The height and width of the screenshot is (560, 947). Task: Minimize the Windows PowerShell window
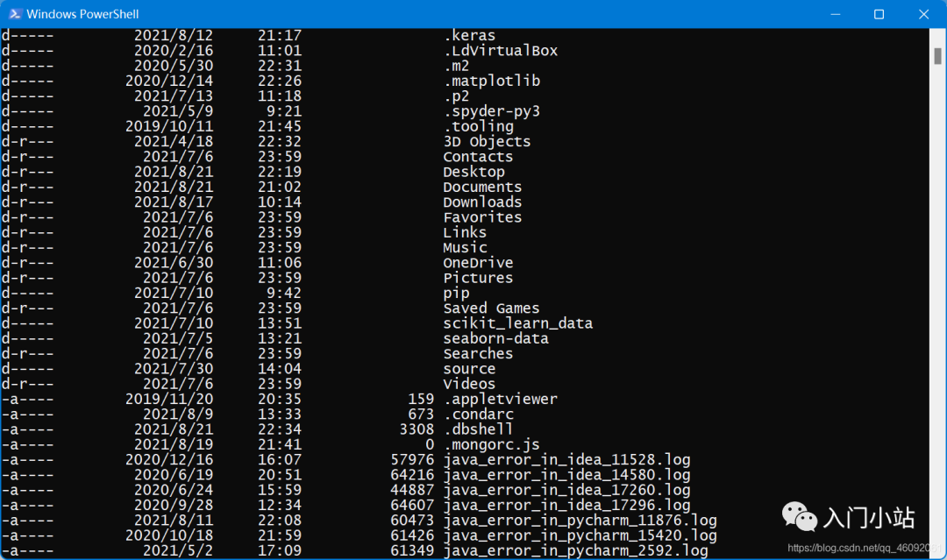836,14
